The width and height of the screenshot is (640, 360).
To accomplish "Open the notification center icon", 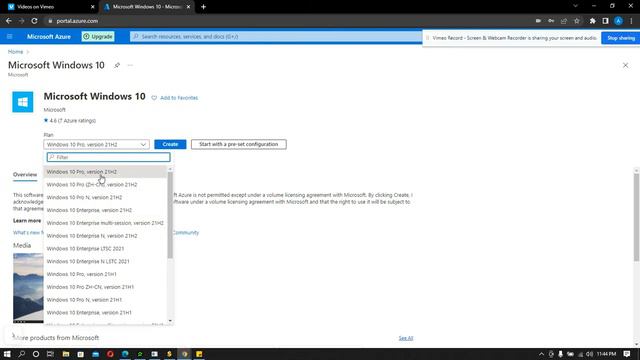I will 627,354.
